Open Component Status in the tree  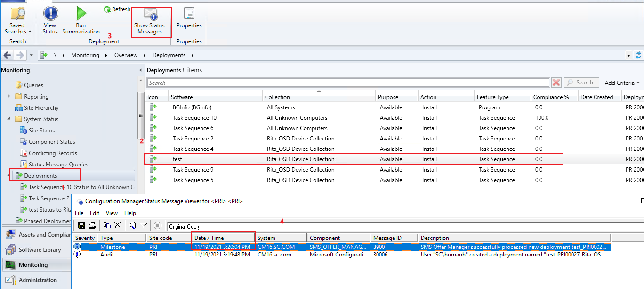(x=52, y=142)
